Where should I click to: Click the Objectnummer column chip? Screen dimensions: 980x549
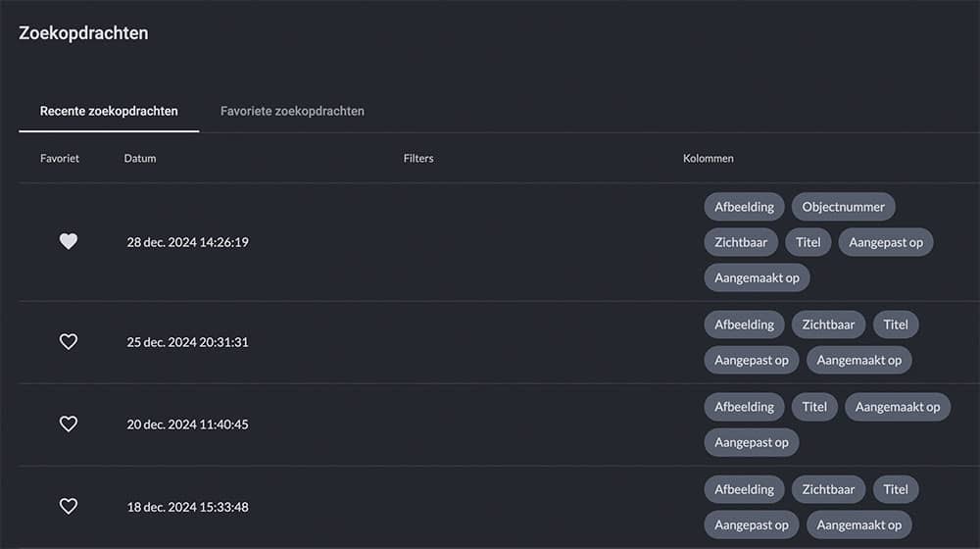843,207
